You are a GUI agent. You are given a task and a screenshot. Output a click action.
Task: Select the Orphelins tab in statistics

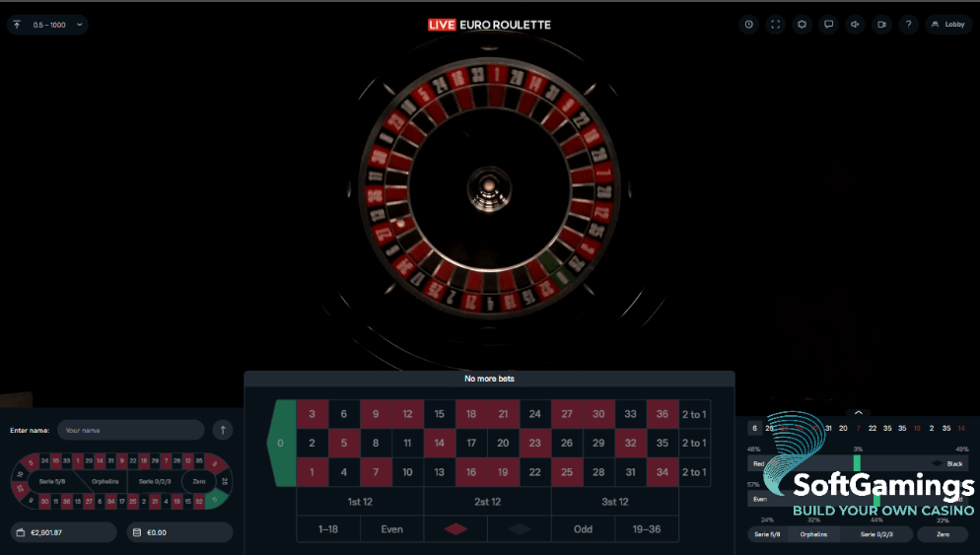[813, 534]
